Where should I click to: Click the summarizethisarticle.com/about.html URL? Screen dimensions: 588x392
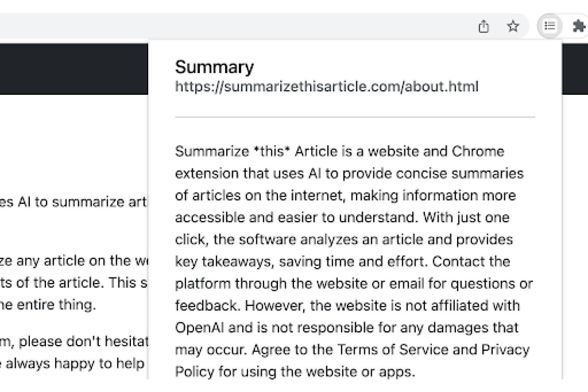tap(327, 86)
